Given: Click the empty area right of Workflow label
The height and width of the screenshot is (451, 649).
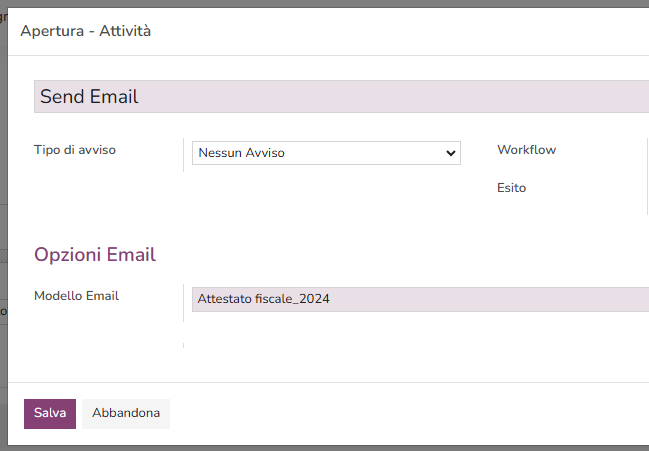Looking at the screenshot, I should (600, 150).
